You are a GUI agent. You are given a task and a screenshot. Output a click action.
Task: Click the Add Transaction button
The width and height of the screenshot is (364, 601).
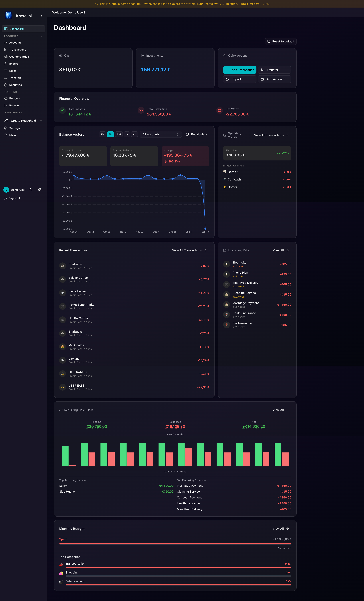click(240, 70)
